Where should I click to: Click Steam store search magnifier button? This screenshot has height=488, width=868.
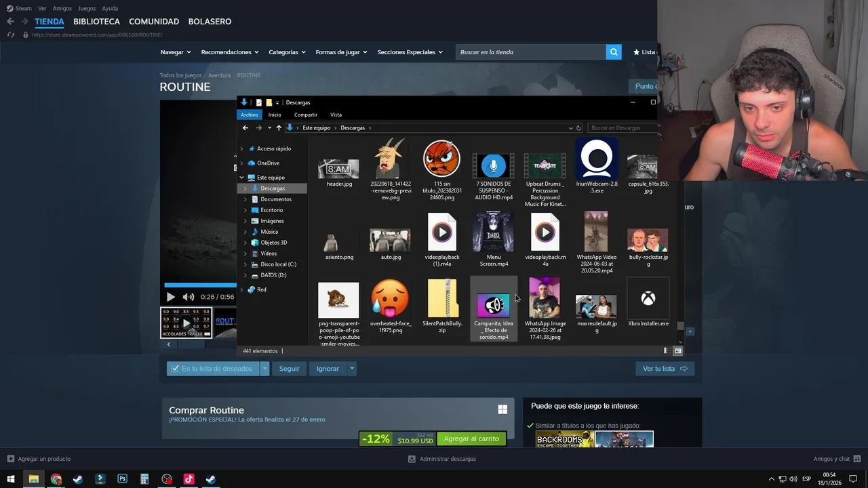(614, 52)
